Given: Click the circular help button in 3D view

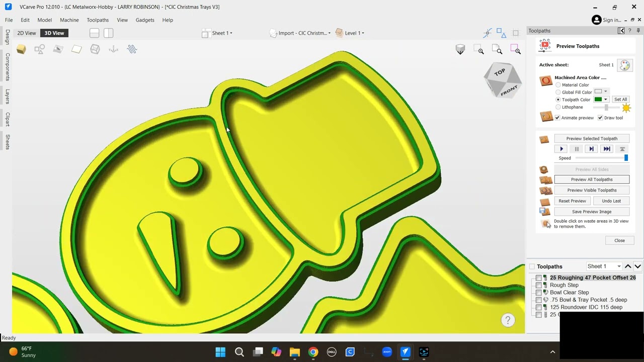Looking at the screenshot, I should click(x=508, y=320).
